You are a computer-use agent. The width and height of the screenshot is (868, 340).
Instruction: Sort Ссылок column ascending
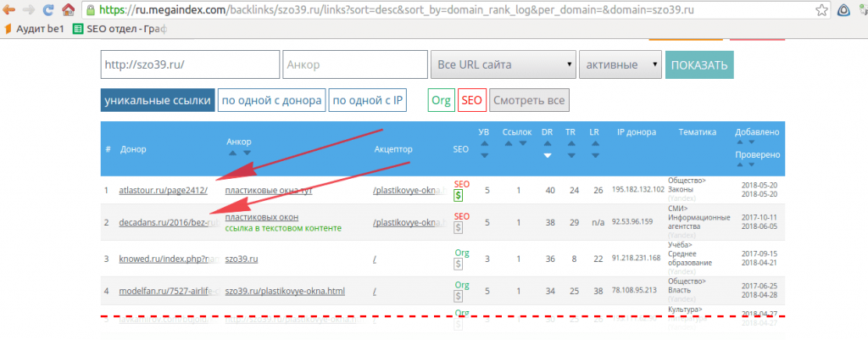pos(509,144)
